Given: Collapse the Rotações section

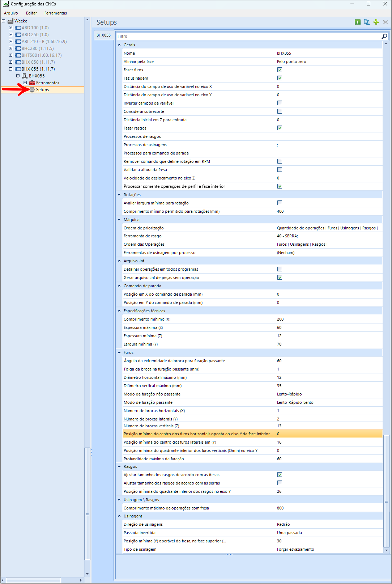Looking at the screenshot, I should 119,195.
